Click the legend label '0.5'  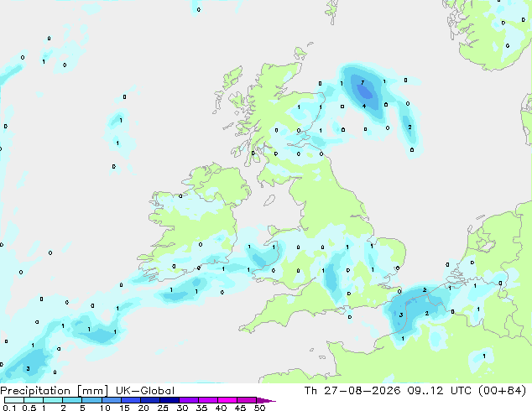[x=29, y=408]
